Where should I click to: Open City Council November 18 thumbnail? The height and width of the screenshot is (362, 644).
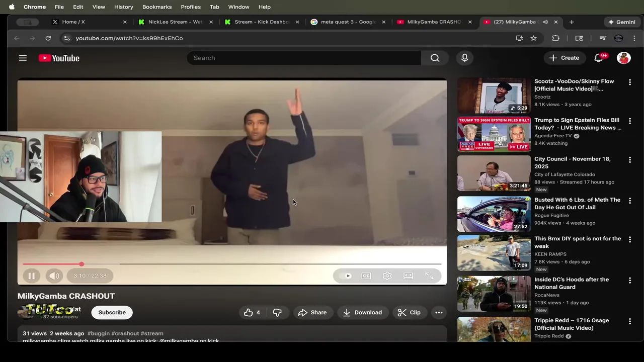click(x=494, y=173)
